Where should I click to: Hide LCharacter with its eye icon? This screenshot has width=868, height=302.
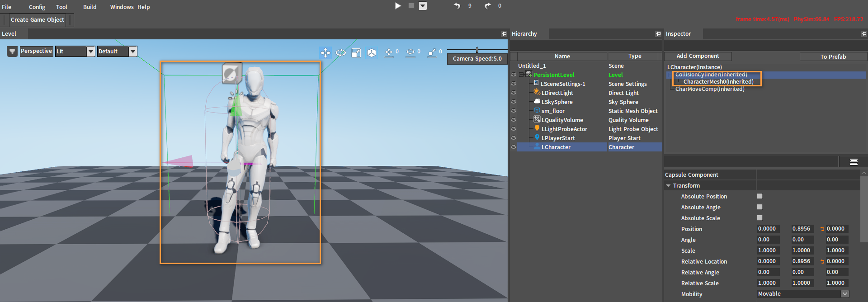(514, 147)
